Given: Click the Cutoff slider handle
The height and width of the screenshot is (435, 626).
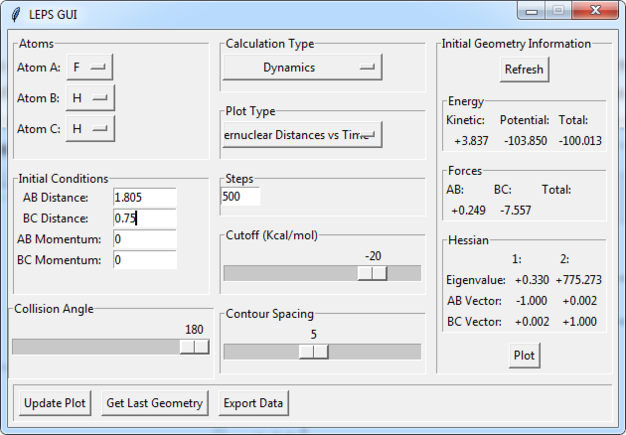Looking at the screenshot, I should coord(372,273).
